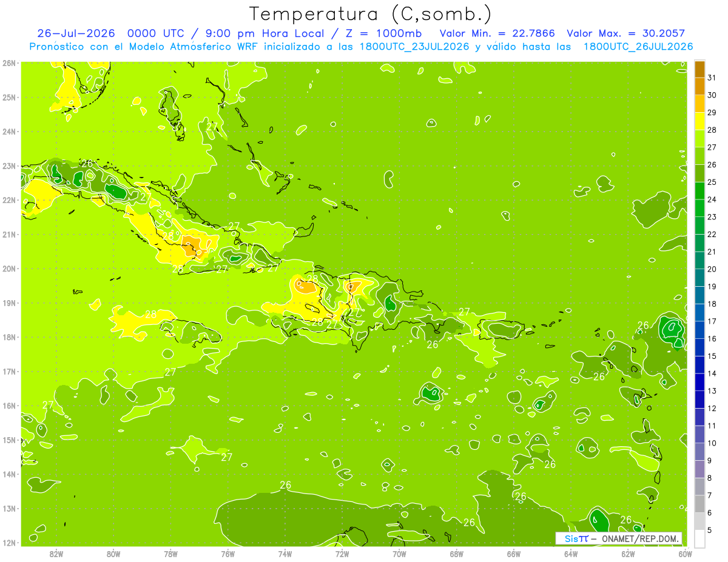Pick the gray legend swatch between 6 and 7
Viewport: 728px width, 562px height.
[699, 504]
